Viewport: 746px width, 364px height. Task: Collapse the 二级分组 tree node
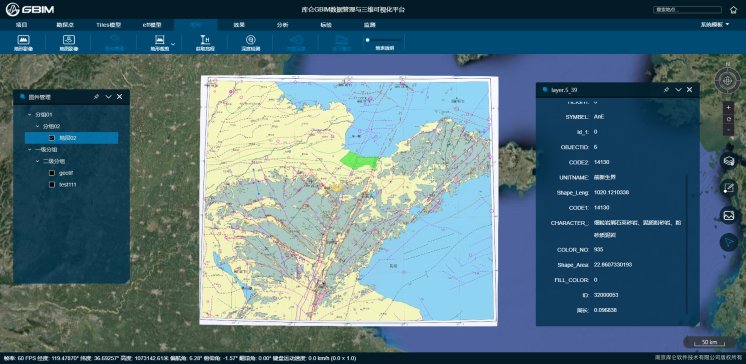coord(38,161)
